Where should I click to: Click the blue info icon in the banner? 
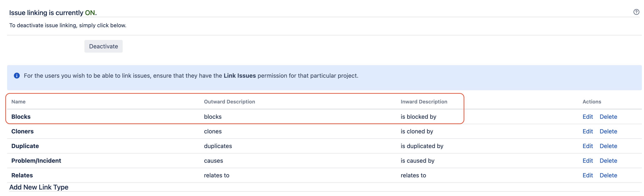17,76
